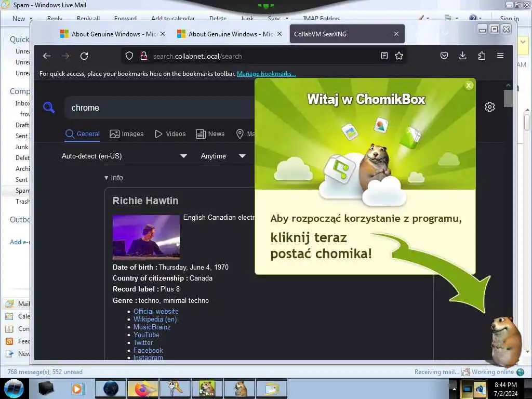
Task: Close the ChomikBox welcome popup
Action: [469, 86]
